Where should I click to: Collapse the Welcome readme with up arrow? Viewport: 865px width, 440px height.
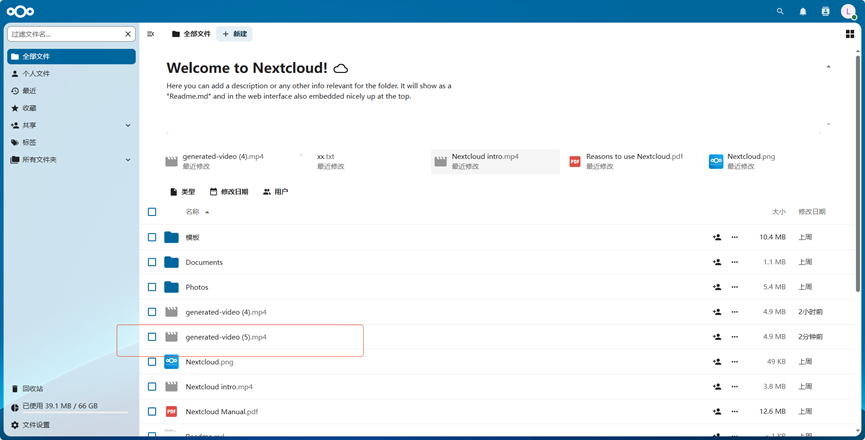pos(828,67)
